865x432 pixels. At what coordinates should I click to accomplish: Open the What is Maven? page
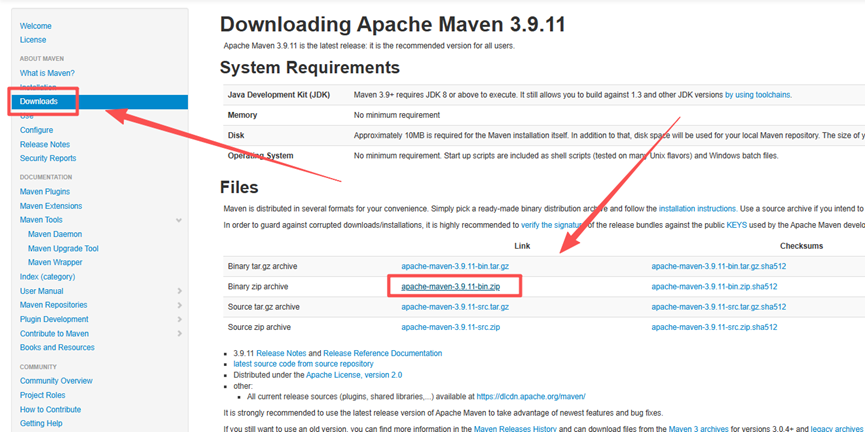click(x=47, y=73)
